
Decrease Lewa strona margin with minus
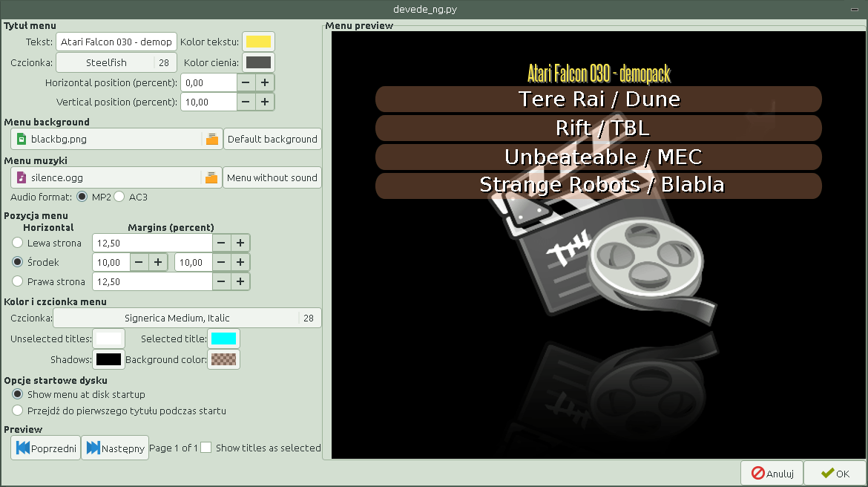point(221,243)
